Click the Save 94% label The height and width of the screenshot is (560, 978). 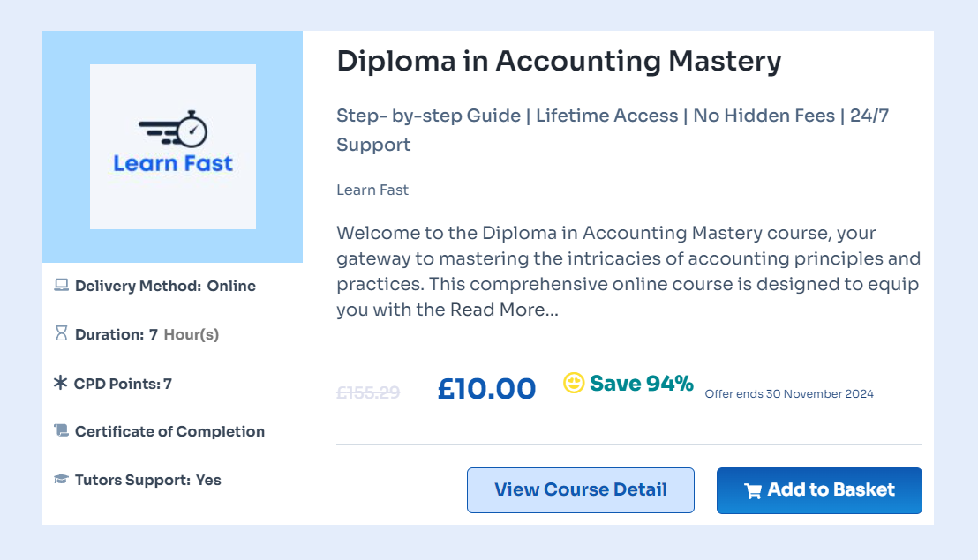click(642, 384)
